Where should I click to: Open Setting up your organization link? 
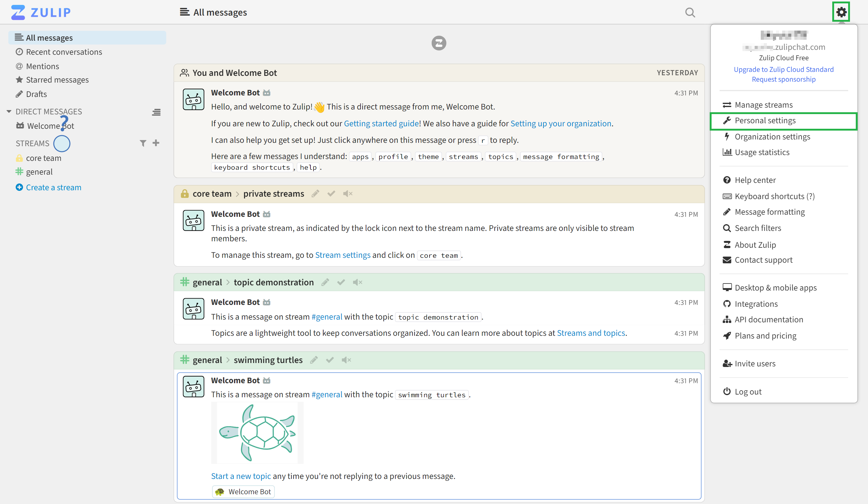(561, 124)
